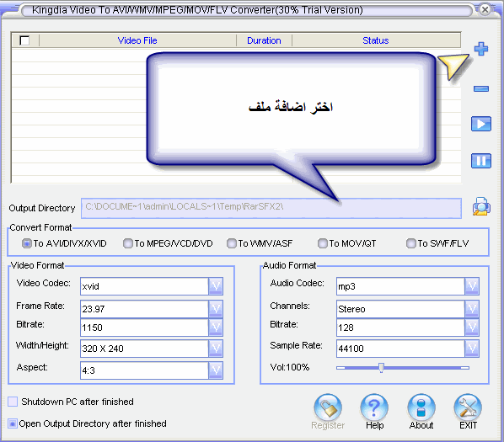Click the Duration column header
Screen dimensions: 504x442
coord(264,40)
